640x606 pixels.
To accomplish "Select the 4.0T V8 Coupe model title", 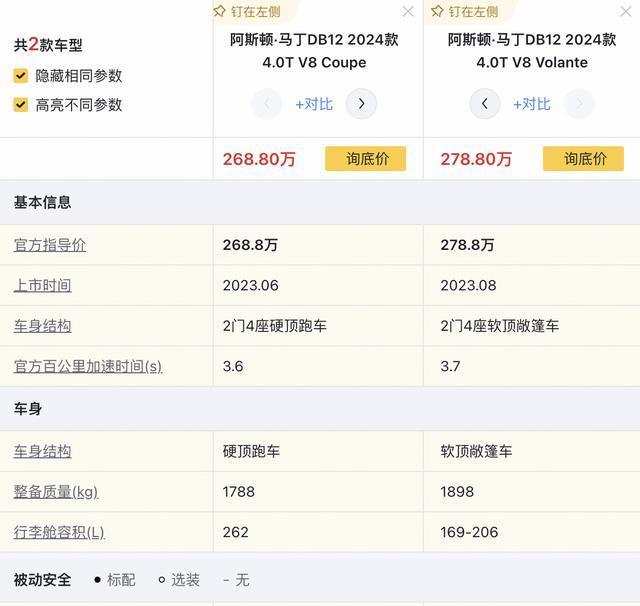I will coord(314,51).
